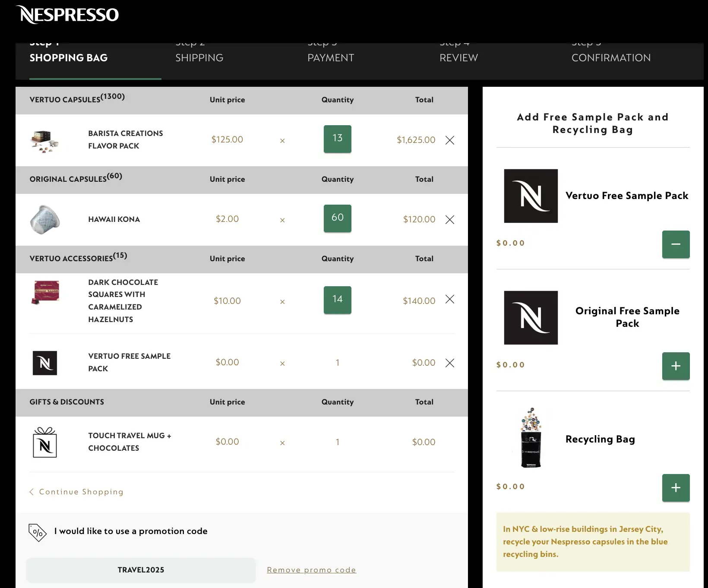Add the Recycling Bag with plus button

[676, 488]
